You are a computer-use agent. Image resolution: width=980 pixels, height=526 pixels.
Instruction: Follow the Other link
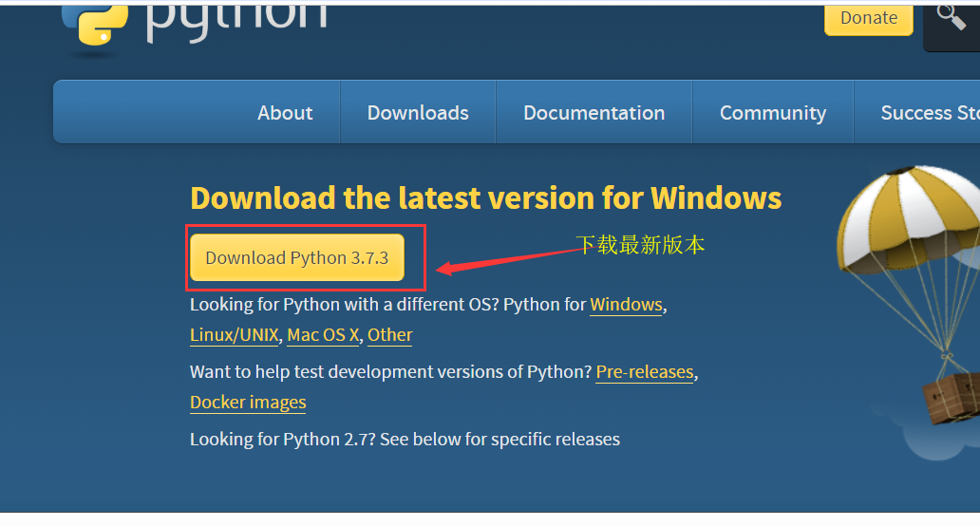[390, 335]
